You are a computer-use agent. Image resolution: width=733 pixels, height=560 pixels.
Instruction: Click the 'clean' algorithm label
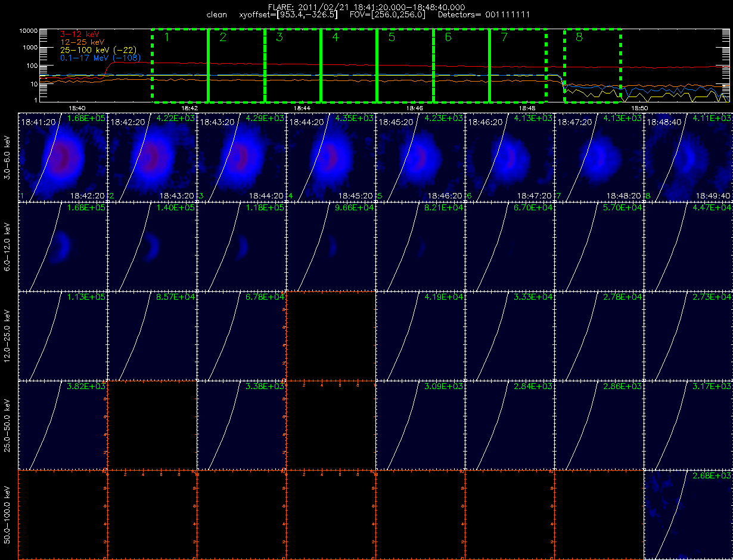coord(216,14)
